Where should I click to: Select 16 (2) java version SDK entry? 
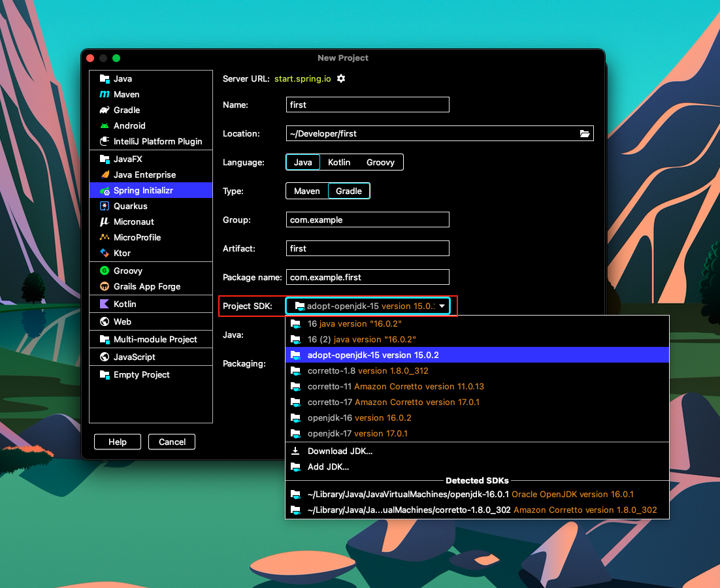(x=477, y=339)
